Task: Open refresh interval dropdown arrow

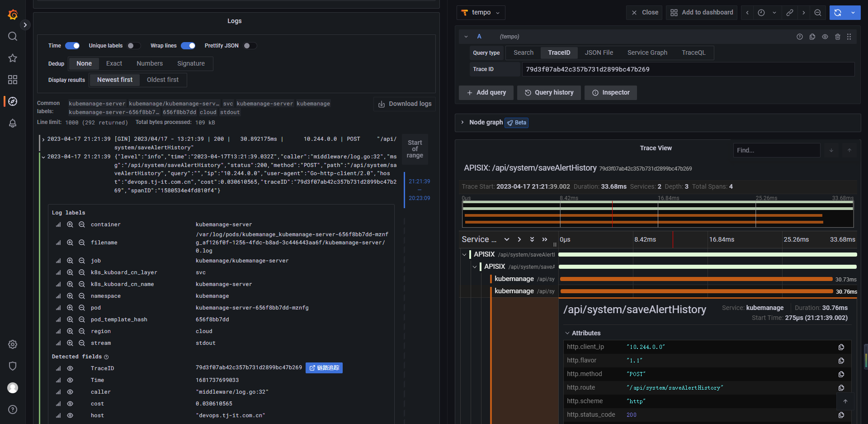Action: point(853,13)
